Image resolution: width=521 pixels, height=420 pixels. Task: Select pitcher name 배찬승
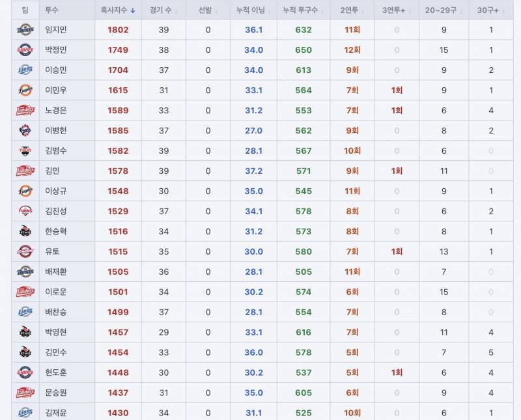point(56,312)
